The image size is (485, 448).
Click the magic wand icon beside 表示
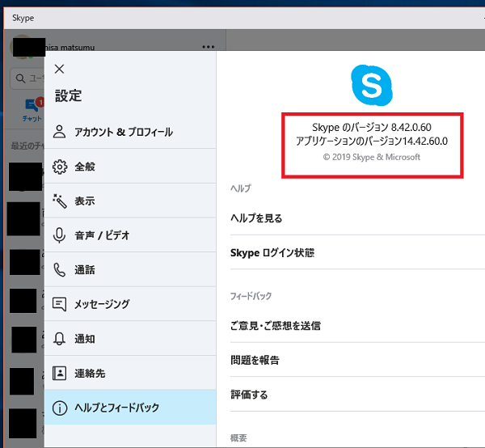[59, 201]
